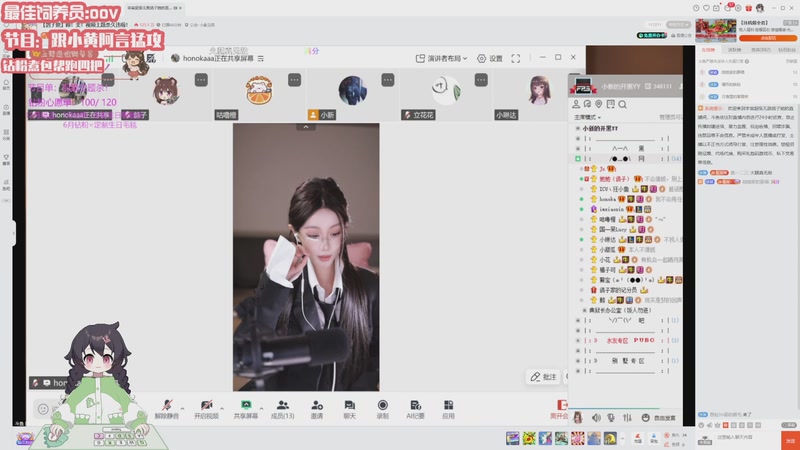This screenshot has height=450, width=800.
Task: Open the meeting Chat panel
Action: click(x=349, y=409)
